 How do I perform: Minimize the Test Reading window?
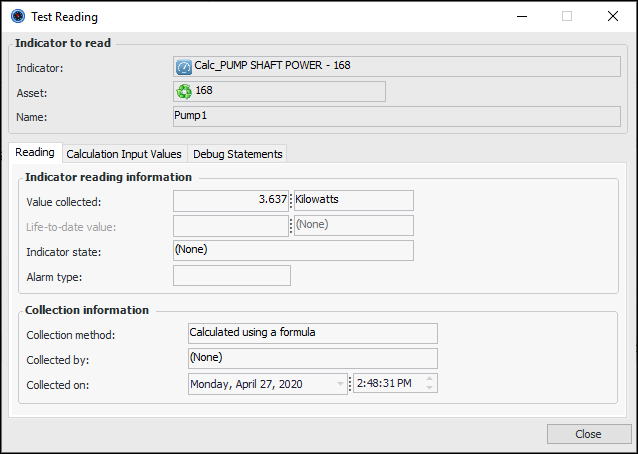522,16
